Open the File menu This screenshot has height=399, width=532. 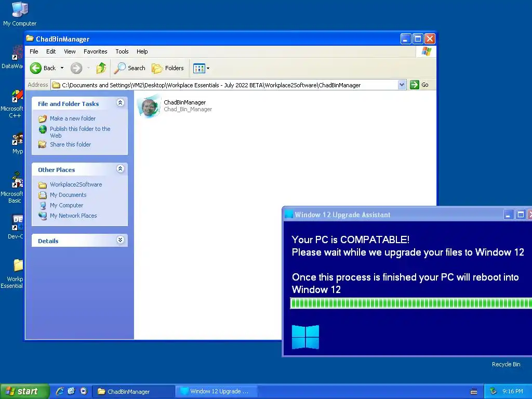[34, 51]
